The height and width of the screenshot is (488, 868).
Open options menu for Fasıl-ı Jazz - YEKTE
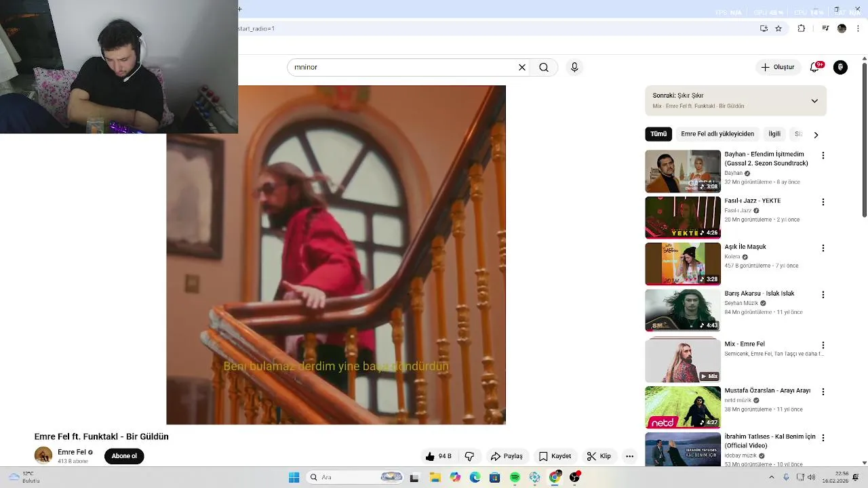[x=823, y=202]
